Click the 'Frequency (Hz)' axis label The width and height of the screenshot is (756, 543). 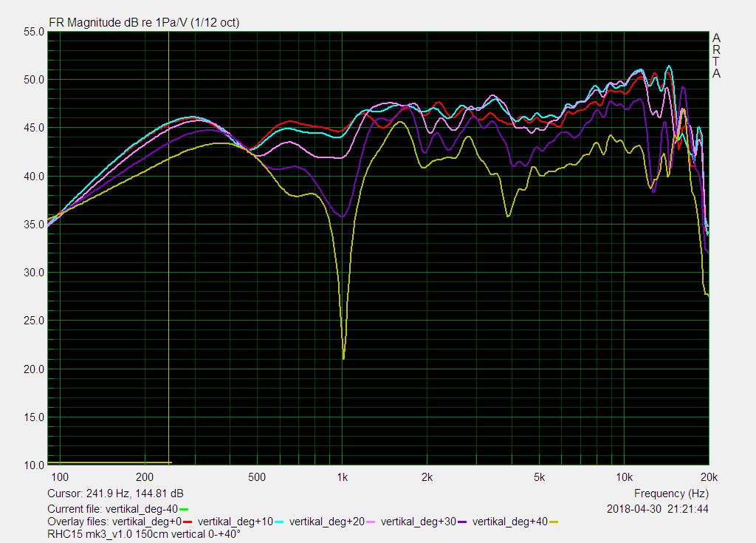(x=671, y=494)
